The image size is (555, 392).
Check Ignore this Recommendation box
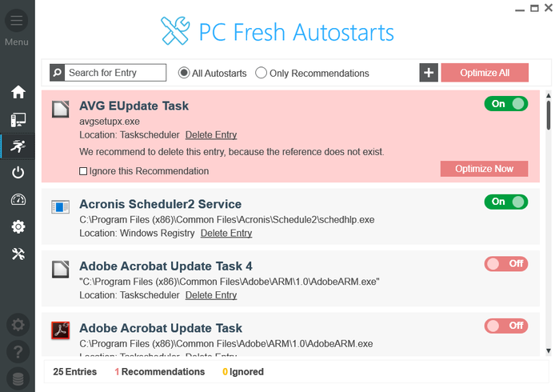pyautogui.click(x=84, y=171)
